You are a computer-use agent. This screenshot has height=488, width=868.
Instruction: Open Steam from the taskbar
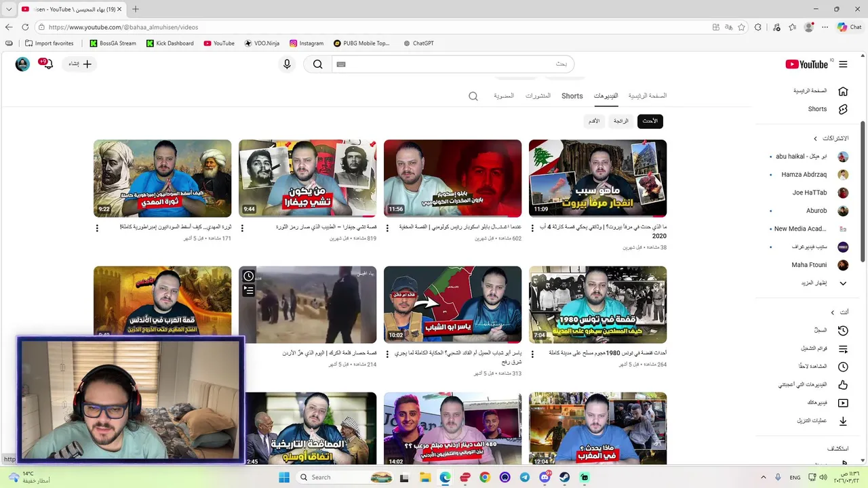tap(565, 477)
